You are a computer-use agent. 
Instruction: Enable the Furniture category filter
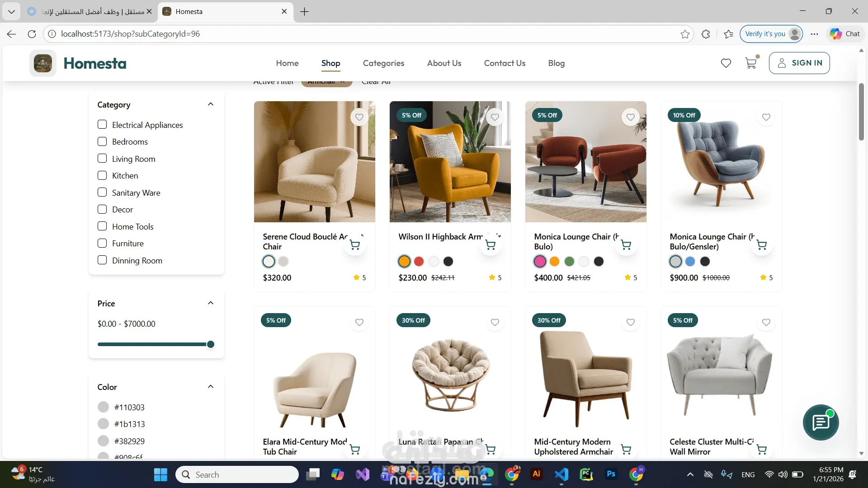[x=102, y=243]
